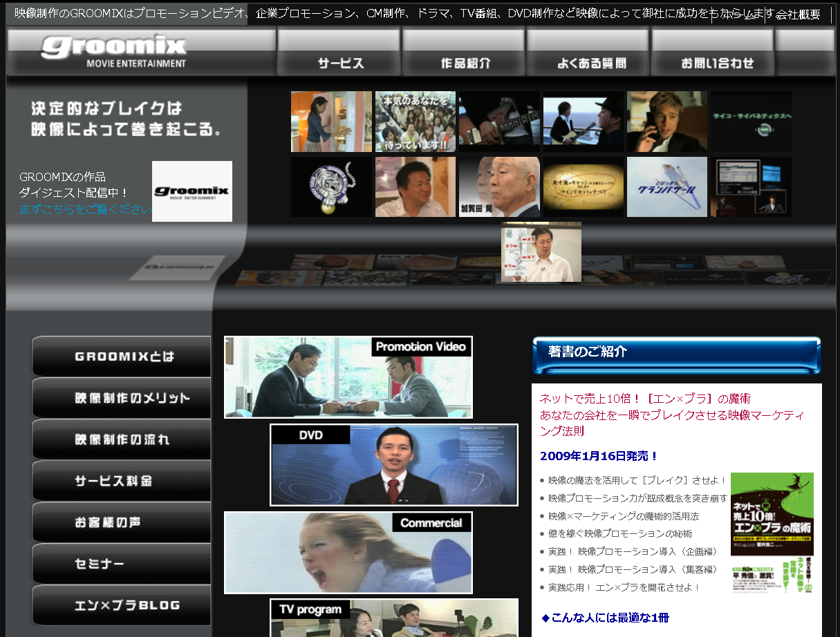Click the サービス料金 sidebar button
The image size is (840, 637).
122,481
